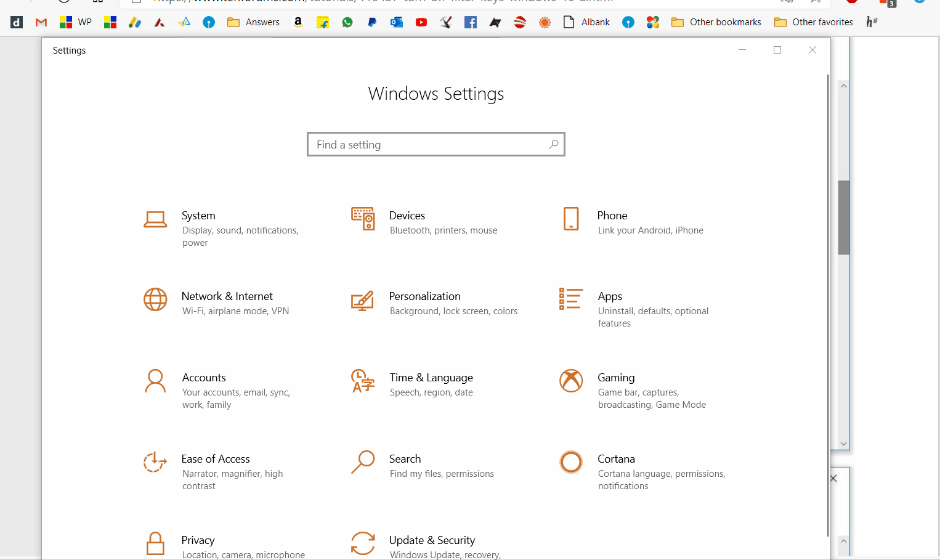Open the Google Ads bookmark
The width and height of the screenshot is (940, 560).
135,22
